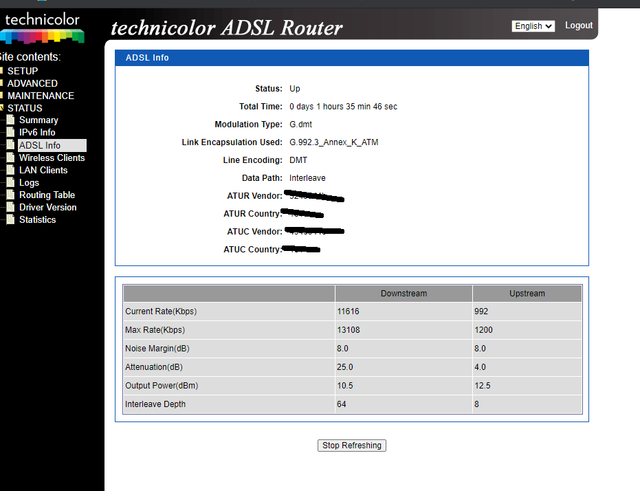Select upstream output power 12.5
The width and height of the screenshot is (640, 491).
click(482, 386)
